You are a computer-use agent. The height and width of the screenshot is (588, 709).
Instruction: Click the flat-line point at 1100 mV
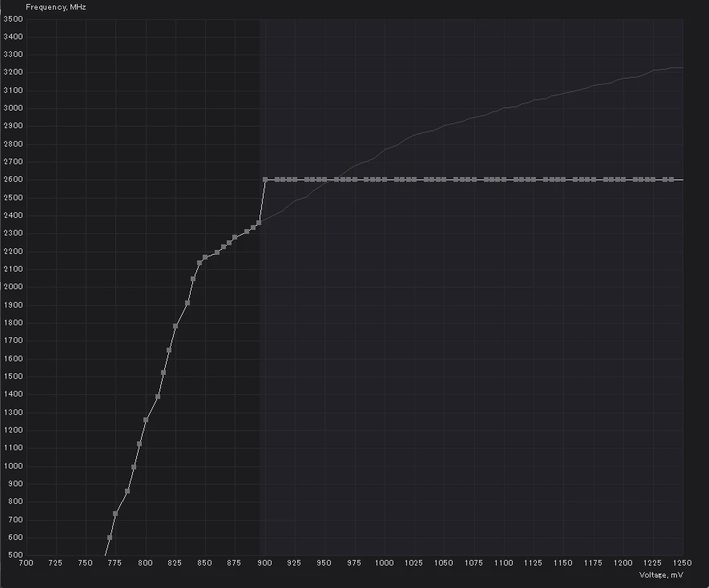(504, 179)
